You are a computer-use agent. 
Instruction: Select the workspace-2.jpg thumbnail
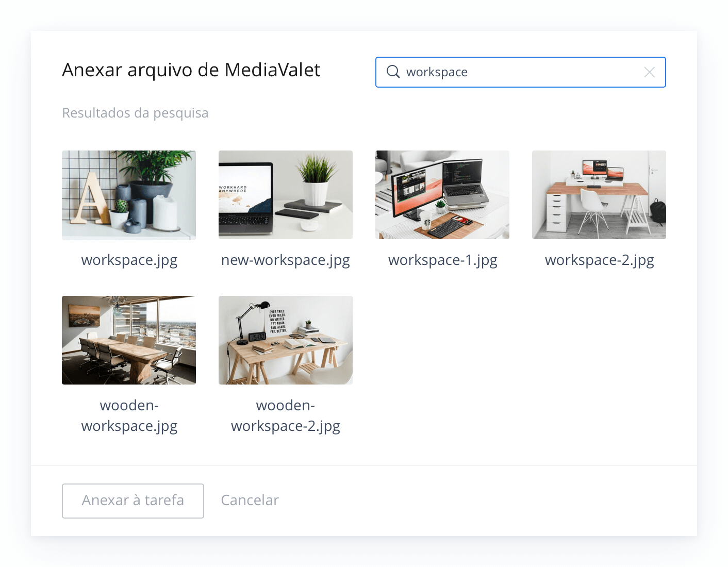click(599, 195)
